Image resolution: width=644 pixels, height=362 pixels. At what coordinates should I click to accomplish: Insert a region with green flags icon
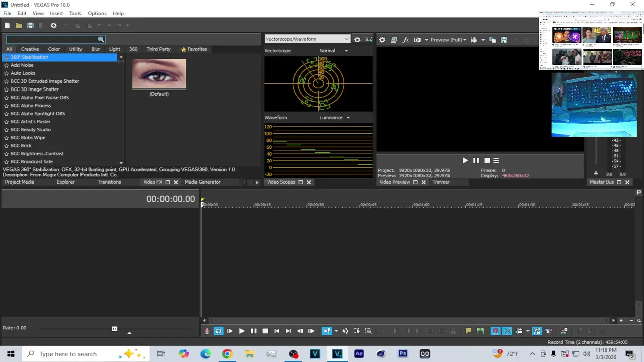[480, 331]
